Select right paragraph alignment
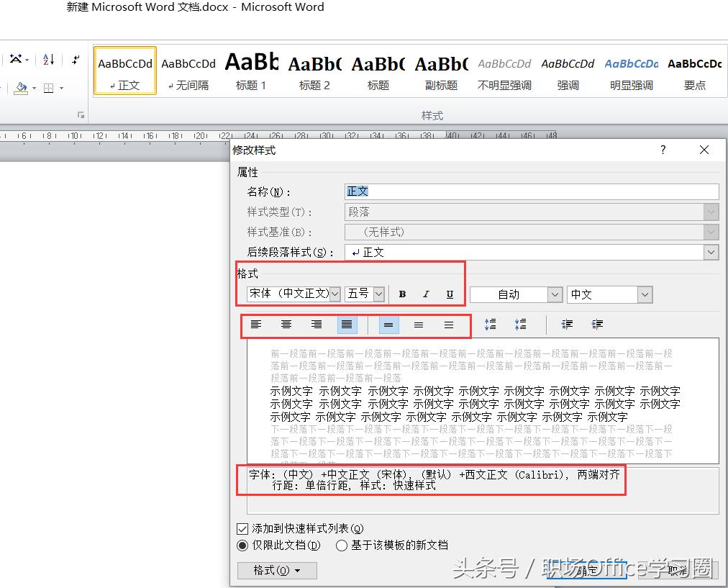The width and height of the screenshot is (728, 588). (x=317, y=324)
